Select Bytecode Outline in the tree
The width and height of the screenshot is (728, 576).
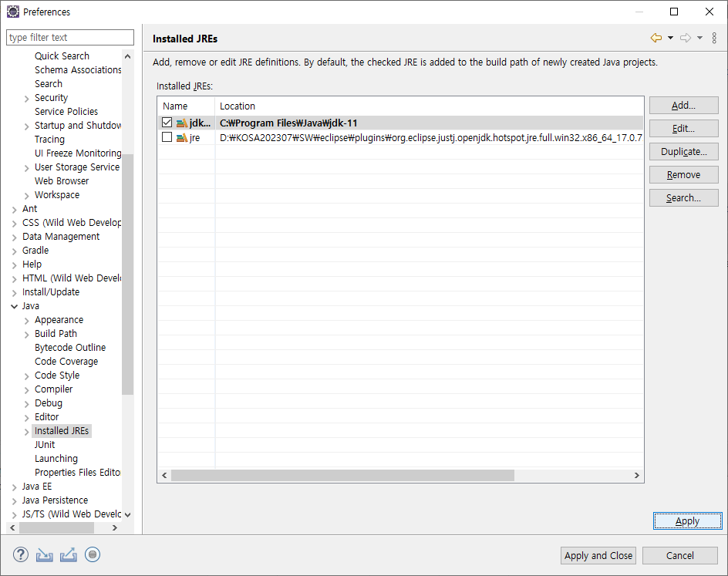[x=70, y=348]
